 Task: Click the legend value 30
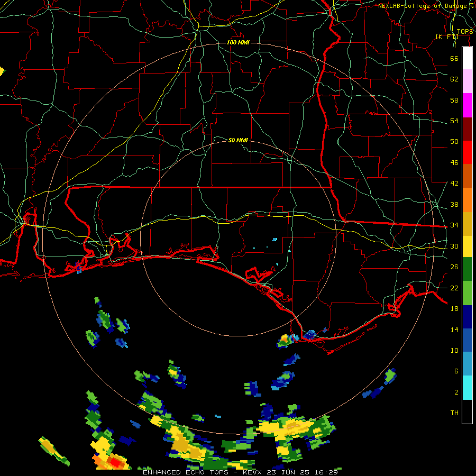[x=454, y=246]
